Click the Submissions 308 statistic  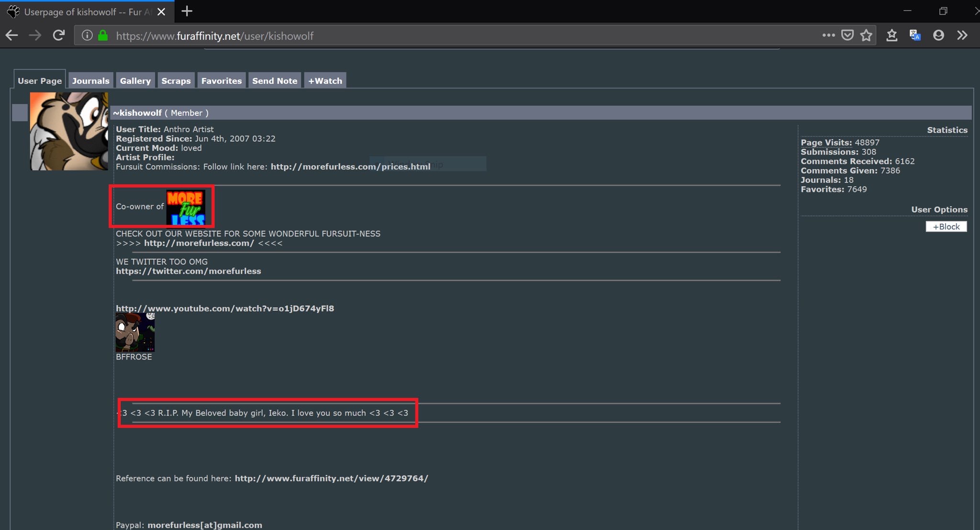(x=838, y=152)
